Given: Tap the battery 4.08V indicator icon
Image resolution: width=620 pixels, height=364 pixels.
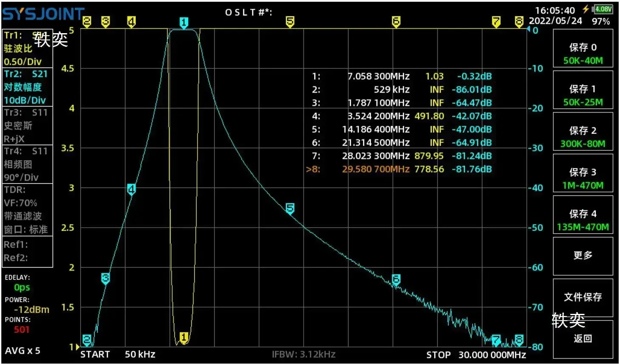Looking at the screenshot, I should point(603,9).
